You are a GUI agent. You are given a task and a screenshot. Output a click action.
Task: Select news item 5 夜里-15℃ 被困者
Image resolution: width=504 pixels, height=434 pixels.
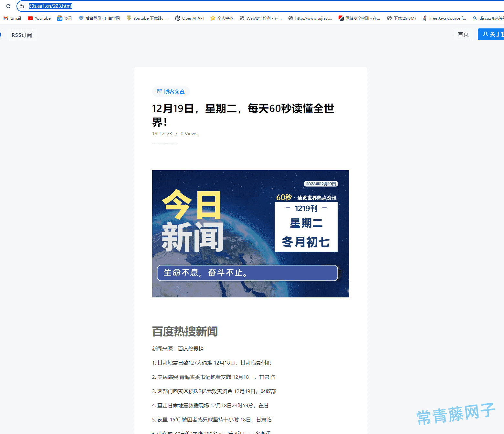pyautogui.click(x=212, y=420)
